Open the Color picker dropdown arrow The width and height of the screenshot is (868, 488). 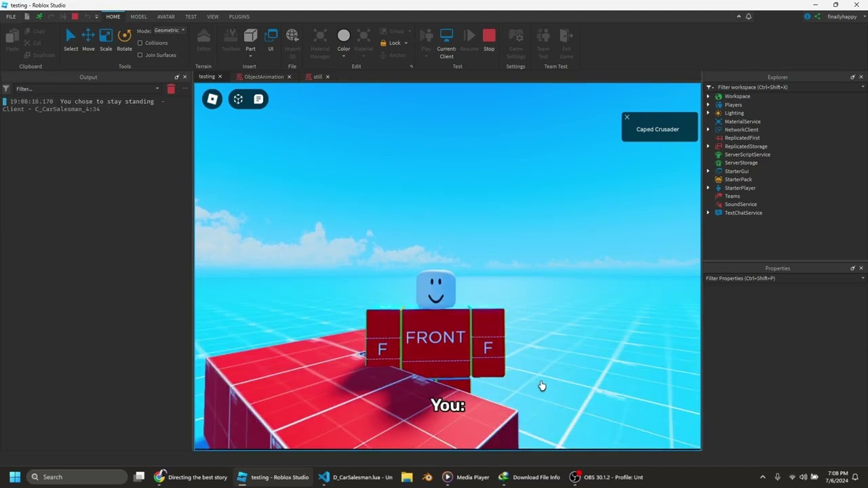pos(344,56)
